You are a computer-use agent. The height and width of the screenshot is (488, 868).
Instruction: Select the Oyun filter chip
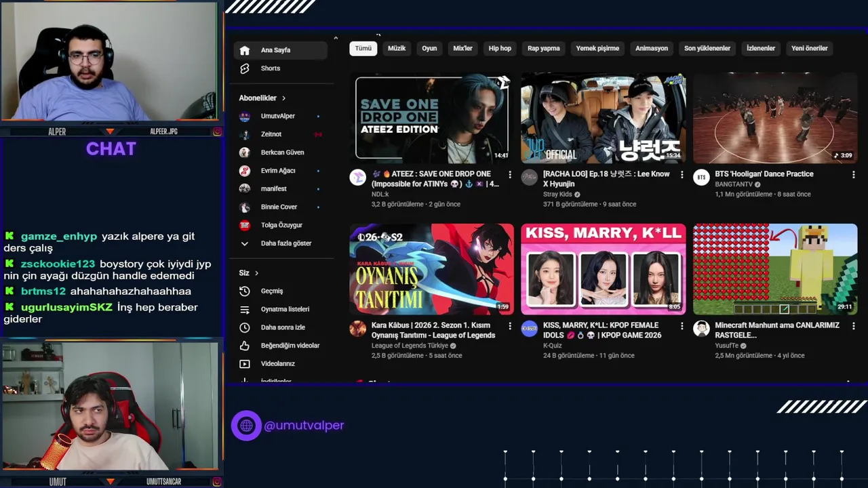point(429,48)
